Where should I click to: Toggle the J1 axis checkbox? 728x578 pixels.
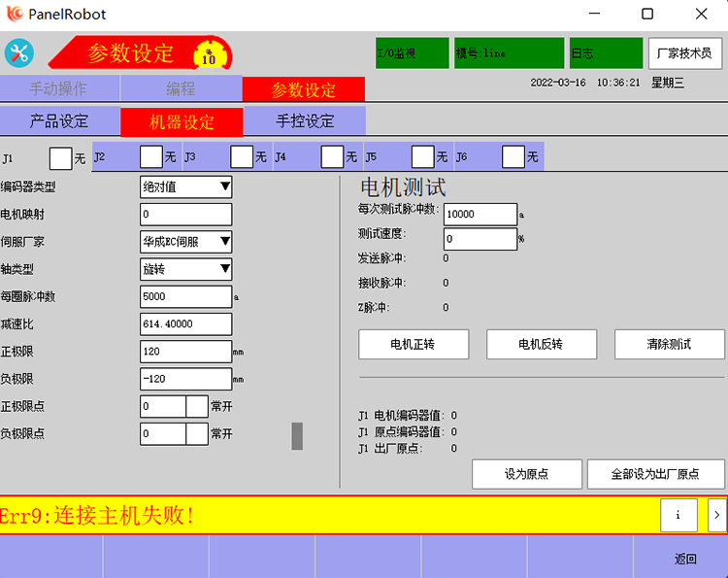(60, 156)
